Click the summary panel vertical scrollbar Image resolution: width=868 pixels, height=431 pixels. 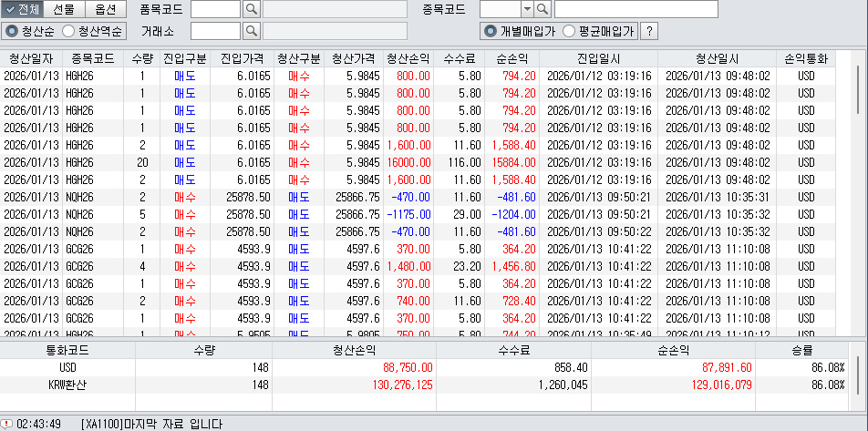click(x=858, y=376)
